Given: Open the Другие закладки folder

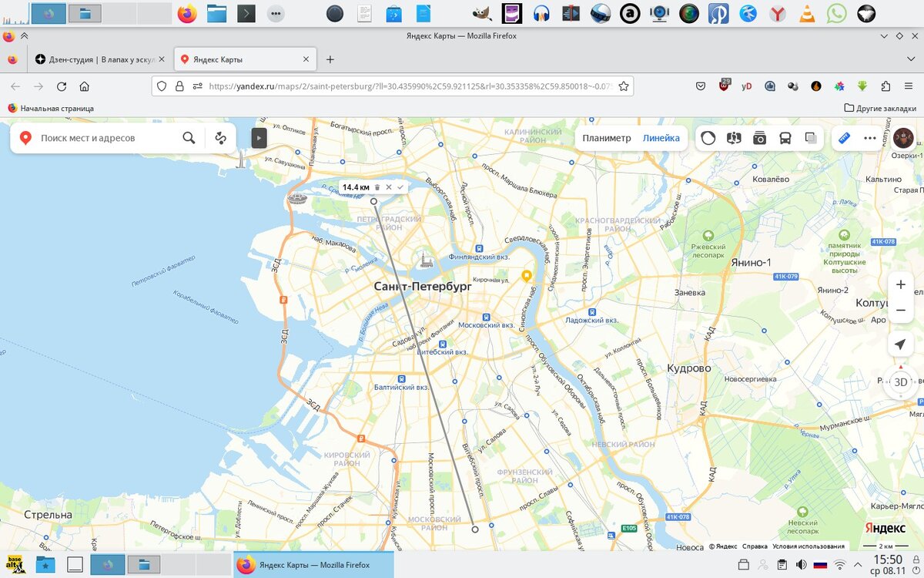Looking at the screenshot, I should [x=880, y=109].
